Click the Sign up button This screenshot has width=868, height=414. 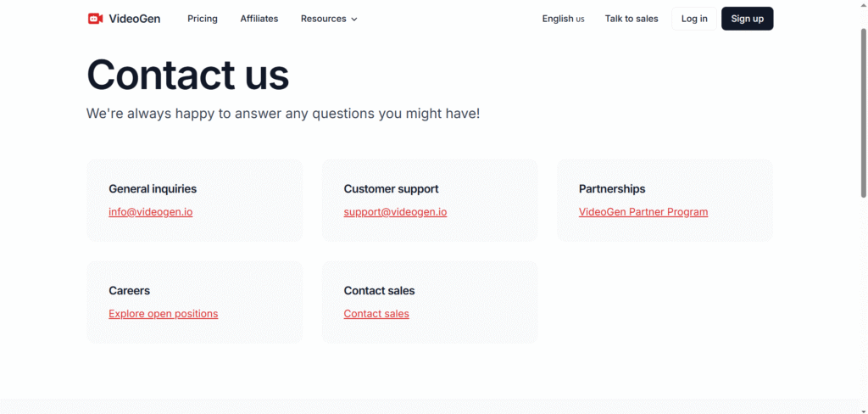click(748, 19)
